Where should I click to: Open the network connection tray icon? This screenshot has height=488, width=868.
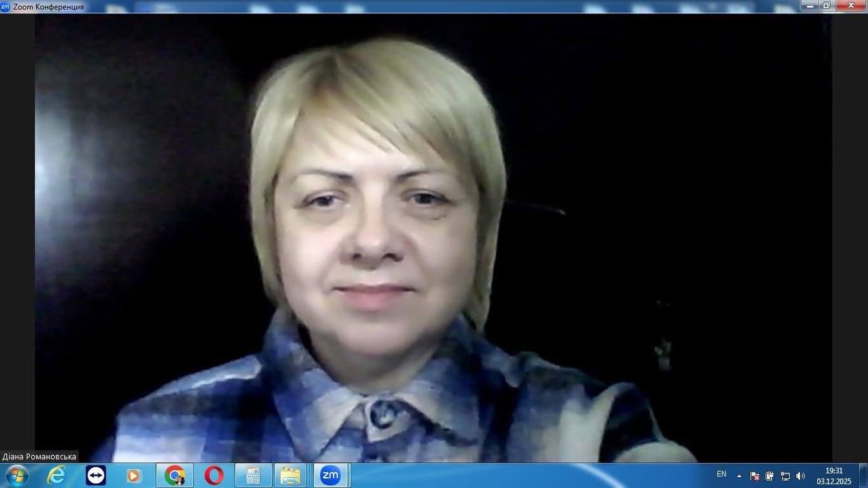785,476
